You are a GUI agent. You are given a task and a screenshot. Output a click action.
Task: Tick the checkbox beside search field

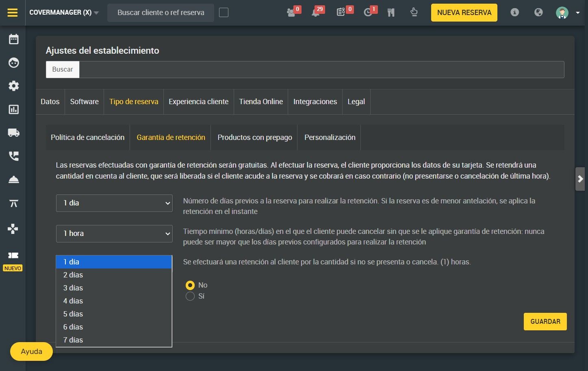click(x=223, y=13)
